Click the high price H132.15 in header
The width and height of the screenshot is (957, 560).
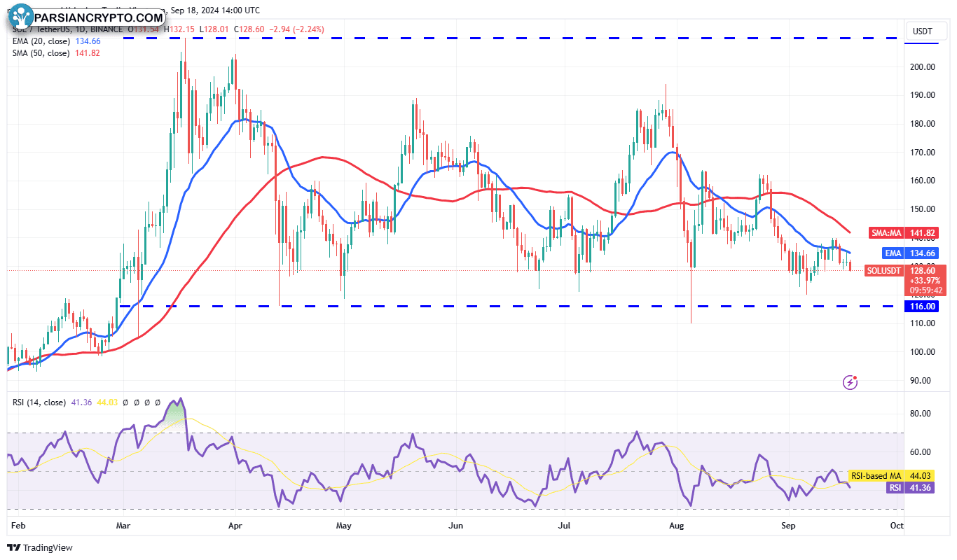tap(179, 29)
